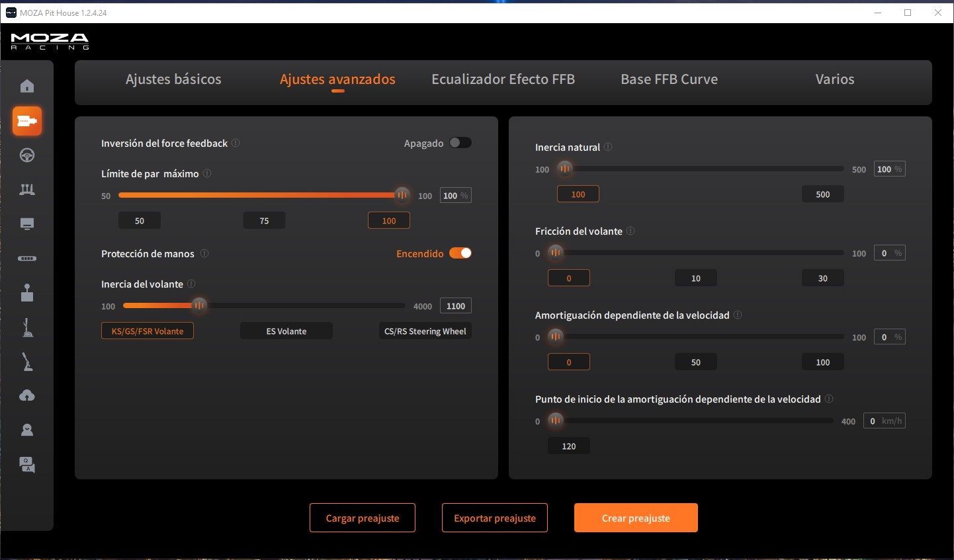Click info icon beside Amortiguación dependiente de la velocidad

(x=738, y=315)
